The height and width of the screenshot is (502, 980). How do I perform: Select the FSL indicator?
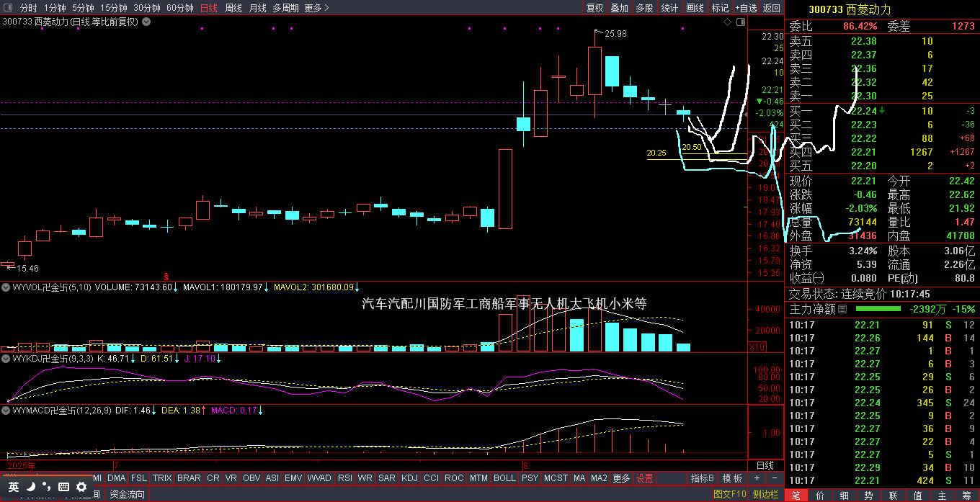click(139, 478)
